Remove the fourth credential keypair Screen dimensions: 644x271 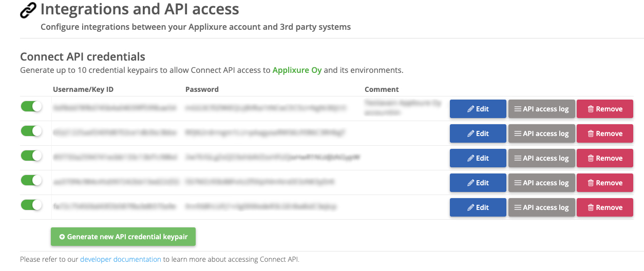[605, 183]
